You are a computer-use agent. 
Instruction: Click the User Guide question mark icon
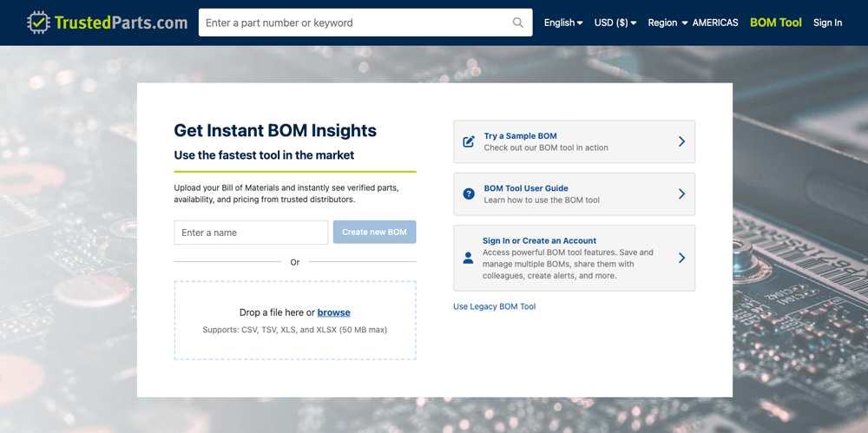point(469,194)
